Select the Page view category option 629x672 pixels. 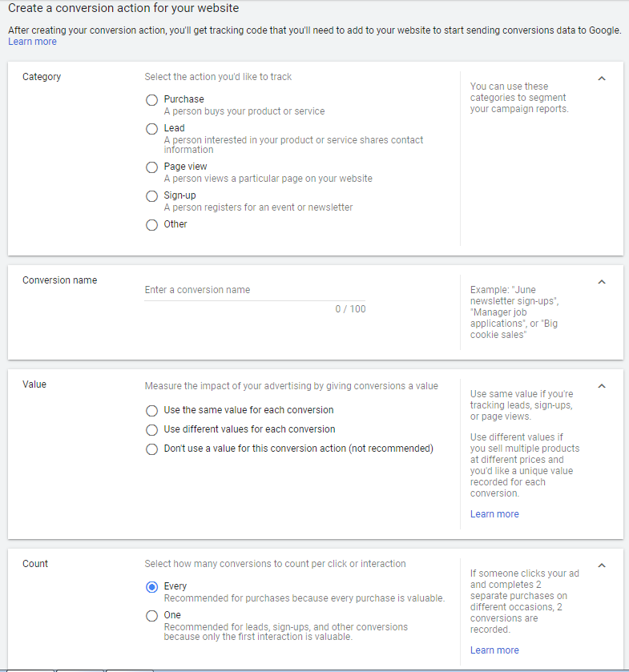151,167
